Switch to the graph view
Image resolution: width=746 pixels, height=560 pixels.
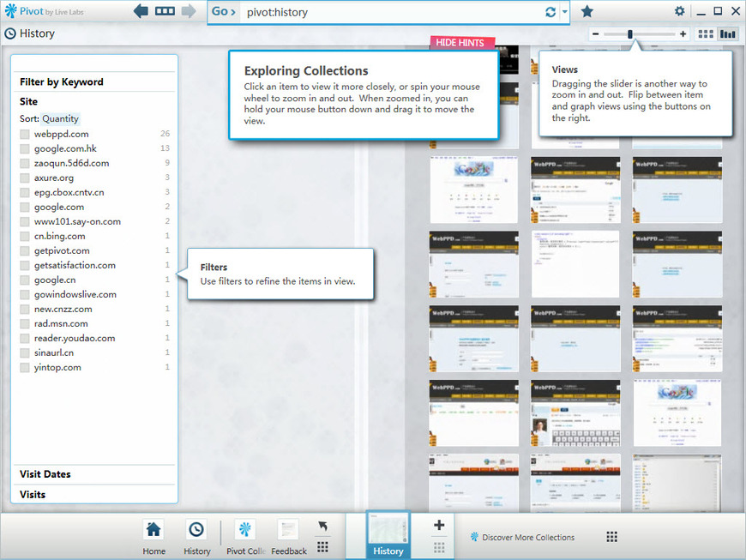click(x=727, y=33)
